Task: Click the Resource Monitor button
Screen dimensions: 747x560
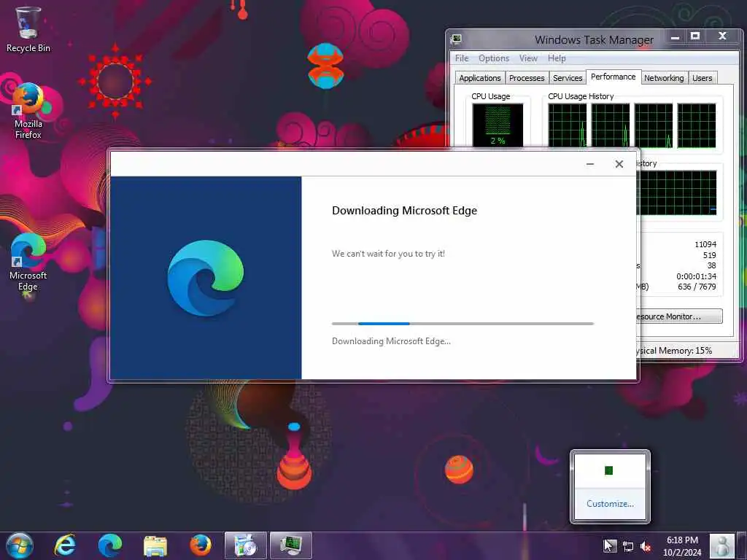Action: [679, 316]
